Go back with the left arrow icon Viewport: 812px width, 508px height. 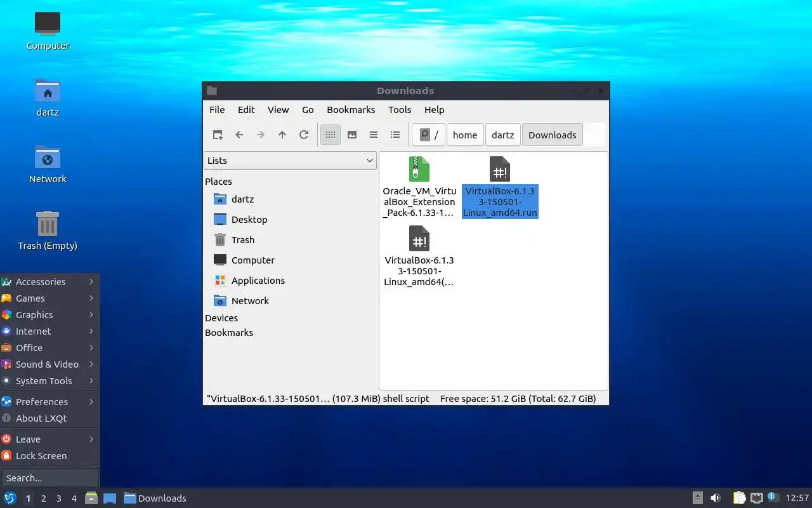tap(239, 135)
